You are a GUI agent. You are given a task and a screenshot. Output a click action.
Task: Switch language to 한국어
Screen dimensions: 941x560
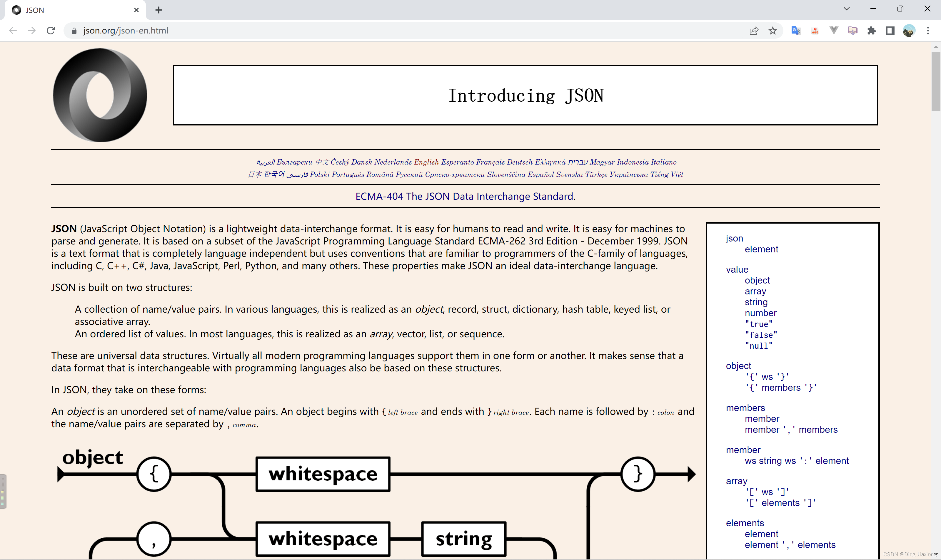click(x=274, y=174)
